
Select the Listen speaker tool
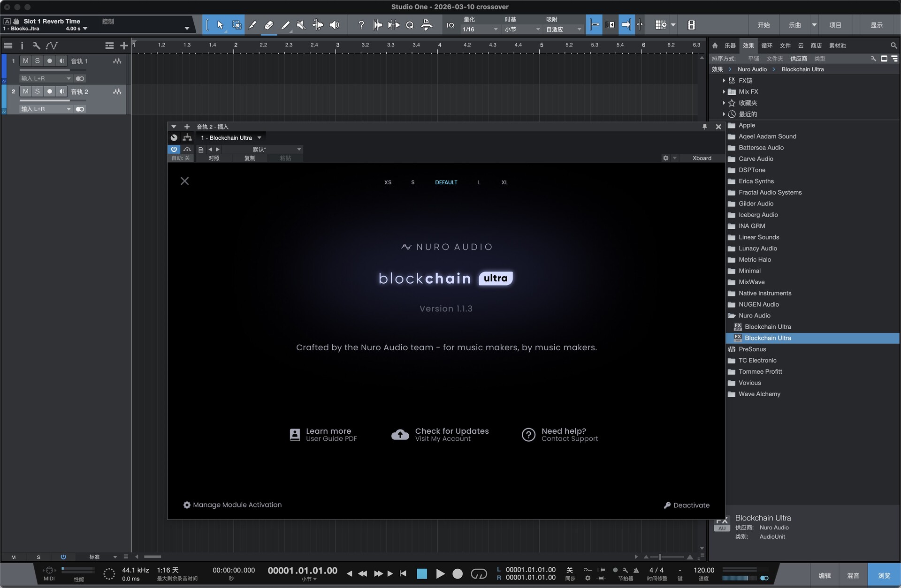tap(334, 25)
